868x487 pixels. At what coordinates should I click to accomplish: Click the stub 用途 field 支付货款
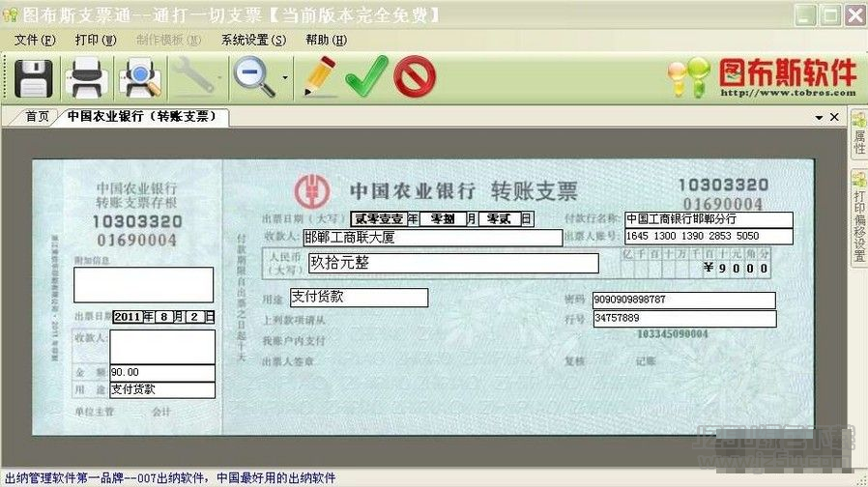coord(162,389)
